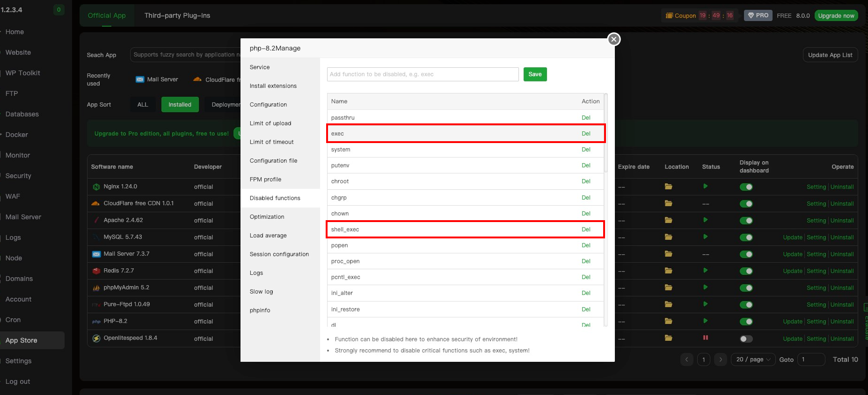
Task: Open Docker in the sidebar
Action: point(17,135)
